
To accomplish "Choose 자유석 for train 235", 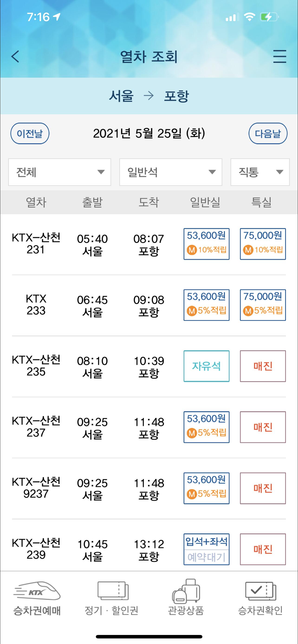I will (x=206, y=366).
